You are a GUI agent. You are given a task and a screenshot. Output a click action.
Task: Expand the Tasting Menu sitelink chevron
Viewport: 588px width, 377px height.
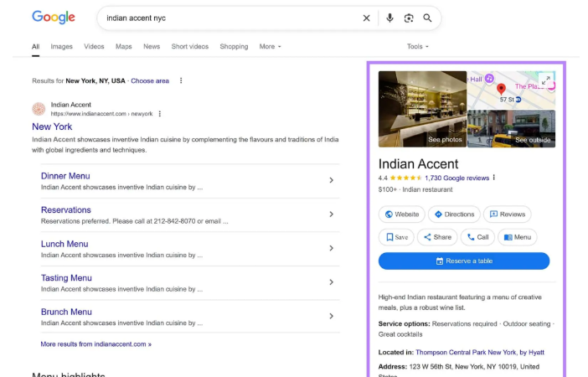pos(331,282)
